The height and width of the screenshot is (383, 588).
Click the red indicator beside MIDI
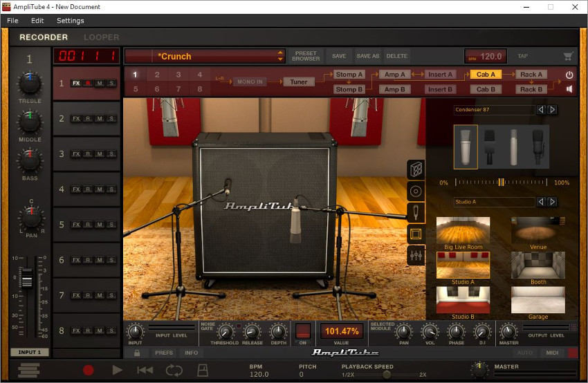573,353
